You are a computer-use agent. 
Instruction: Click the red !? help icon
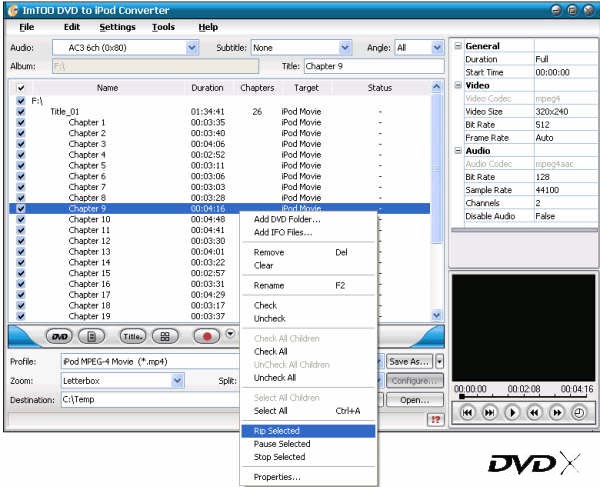(435, 420)
